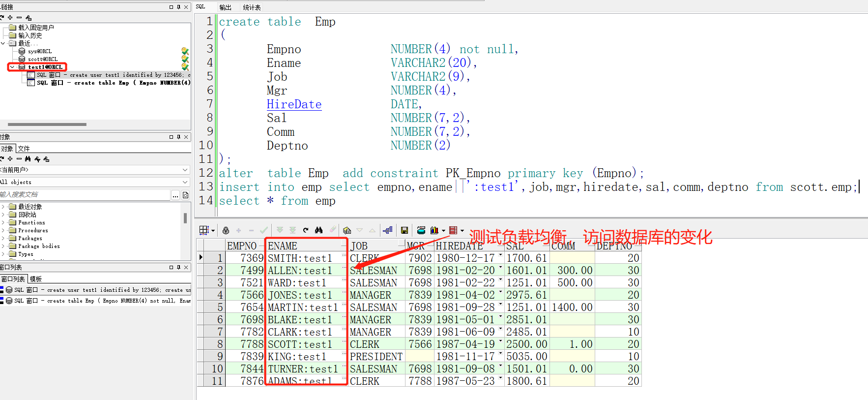Image resolution: width=868 pixels, height=400 pixels.
Task: Expand the Packages folder
Action: point(3,238)
